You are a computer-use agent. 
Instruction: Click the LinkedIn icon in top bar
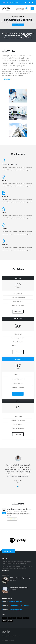[32, 2]
